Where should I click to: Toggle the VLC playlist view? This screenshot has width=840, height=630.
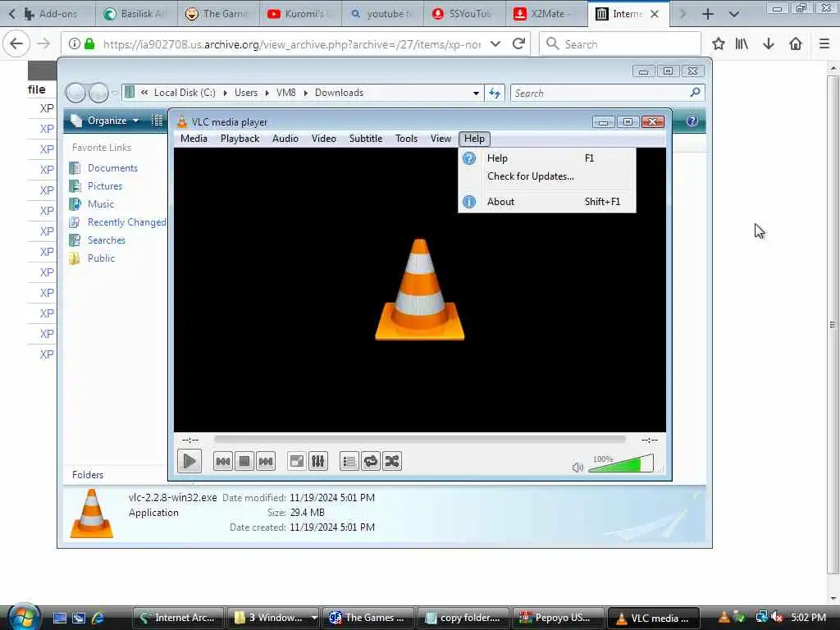click(x=349, y=461)
